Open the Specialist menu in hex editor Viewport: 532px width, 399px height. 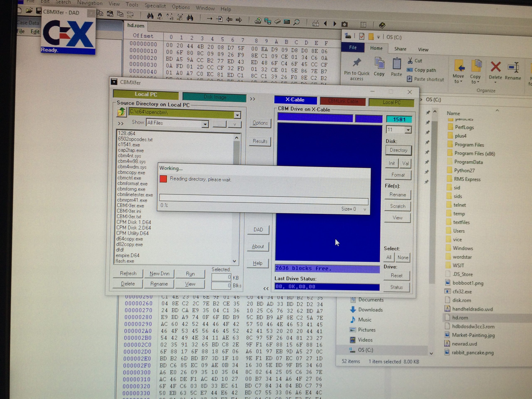point(155,6)
